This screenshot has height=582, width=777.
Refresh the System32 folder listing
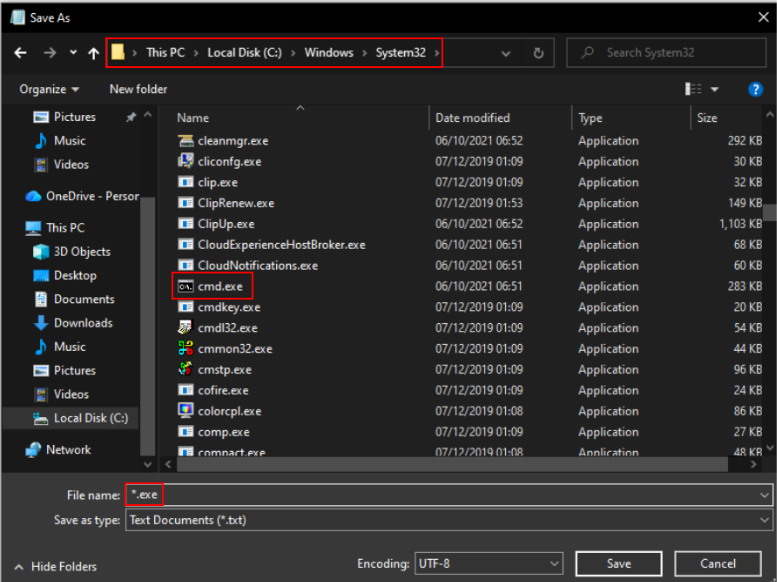539,53
